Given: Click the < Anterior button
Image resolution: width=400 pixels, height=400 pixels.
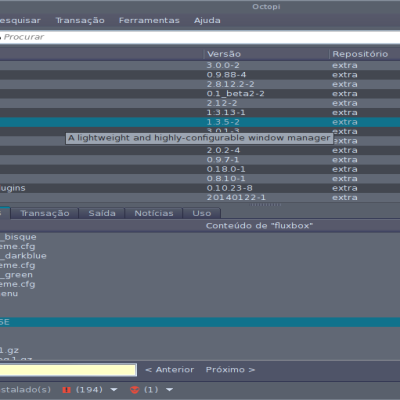Looking at the screenshot, I should [x=170, y=370].
